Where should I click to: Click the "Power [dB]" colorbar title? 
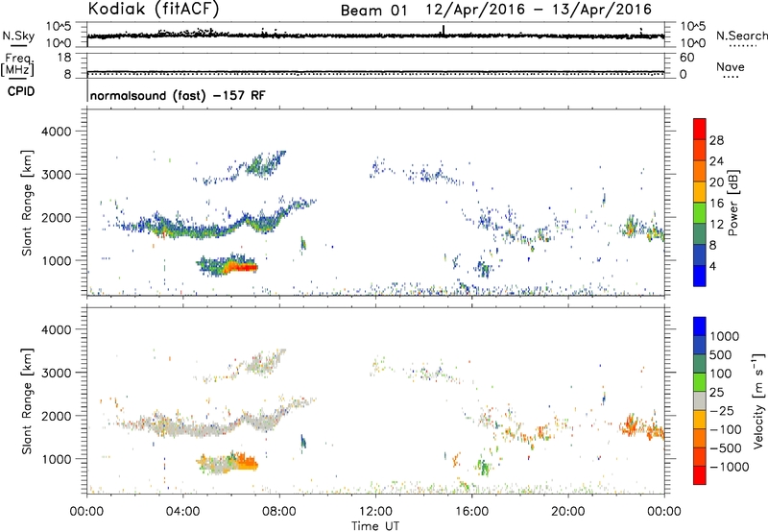[732, 203]
